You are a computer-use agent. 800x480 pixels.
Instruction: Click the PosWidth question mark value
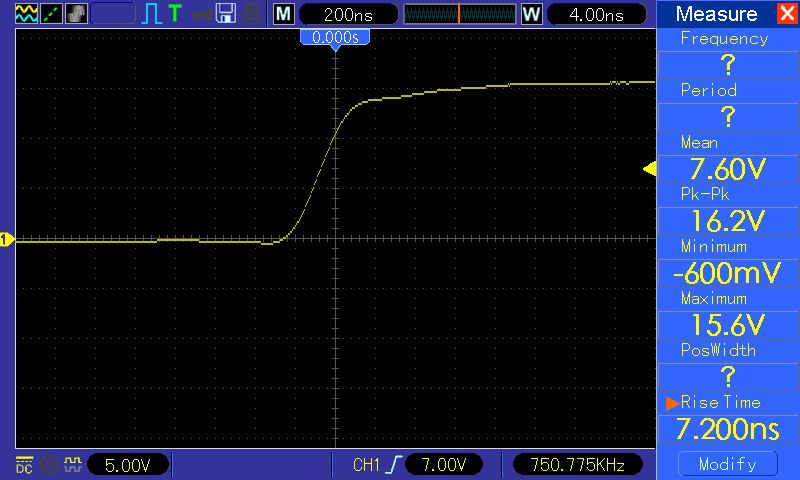728,376
